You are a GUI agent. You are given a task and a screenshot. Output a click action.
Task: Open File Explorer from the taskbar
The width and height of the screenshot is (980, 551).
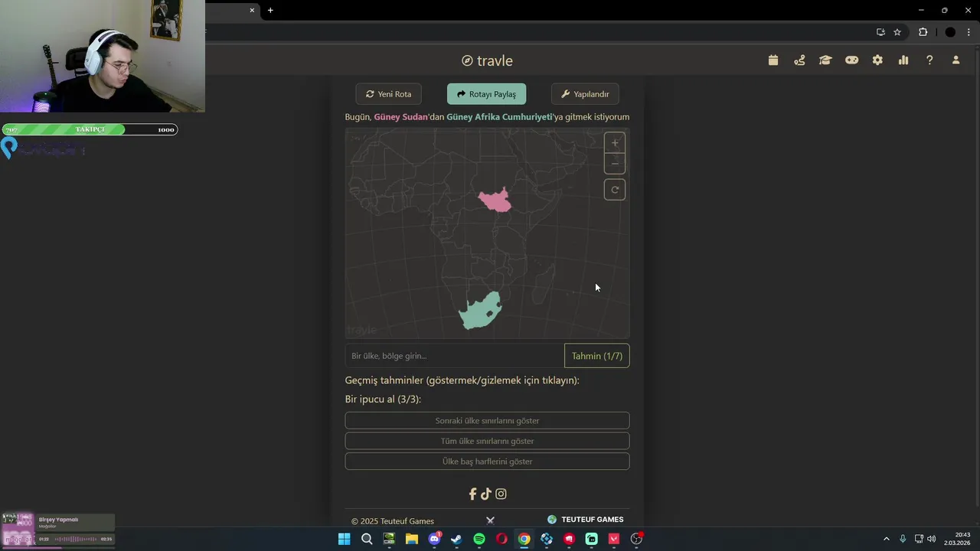412,539
